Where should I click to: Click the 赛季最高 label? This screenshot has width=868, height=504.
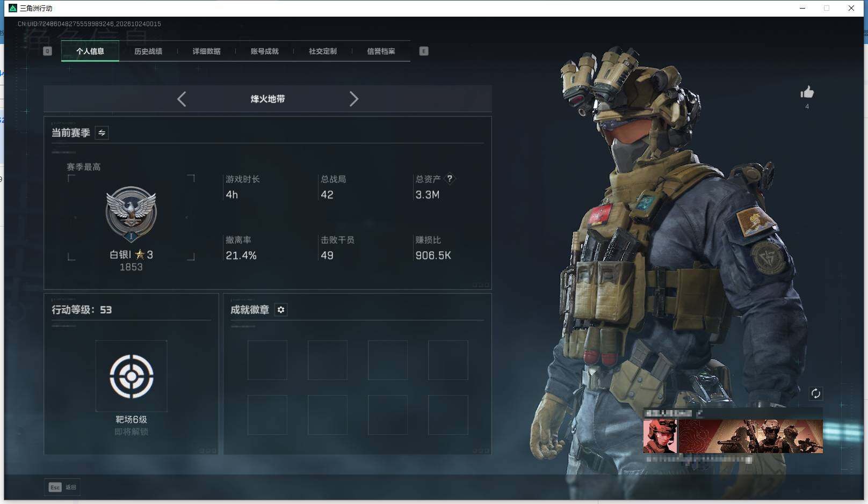[x=83, y=167]
